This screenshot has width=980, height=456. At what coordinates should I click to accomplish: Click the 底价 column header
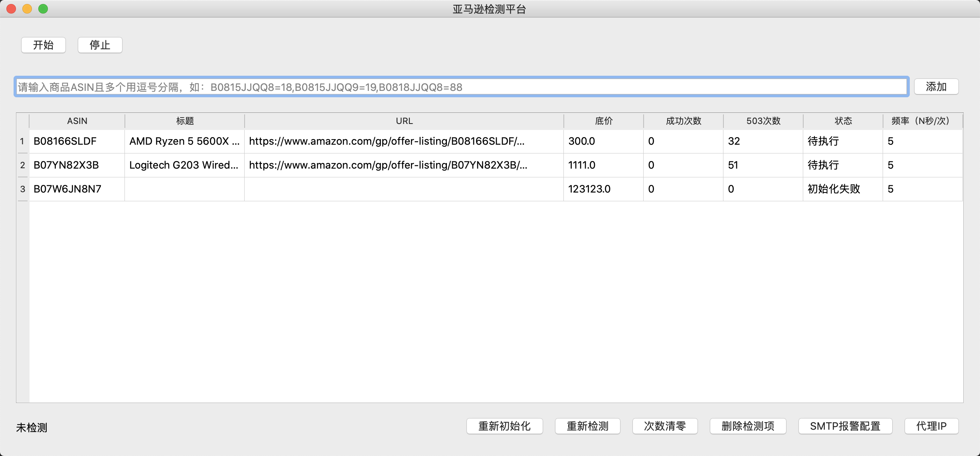(x=604, y=121)
